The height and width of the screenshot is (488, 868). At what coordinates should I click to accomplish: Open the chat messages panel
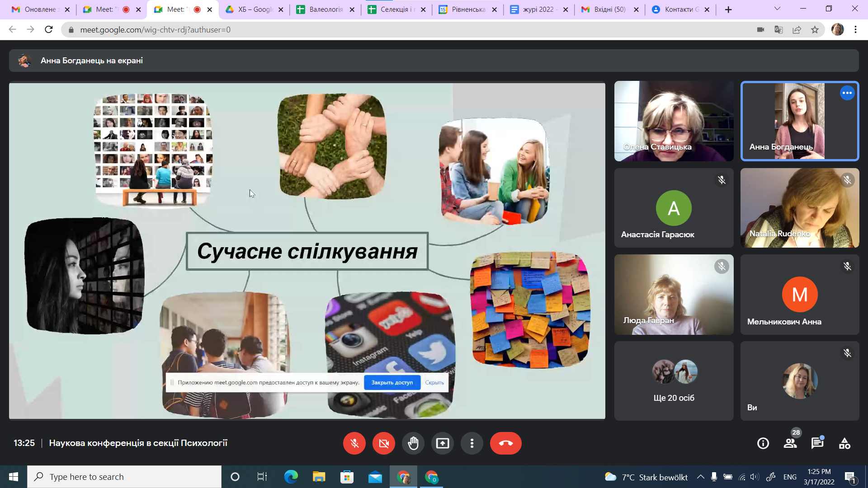[817, 443]
